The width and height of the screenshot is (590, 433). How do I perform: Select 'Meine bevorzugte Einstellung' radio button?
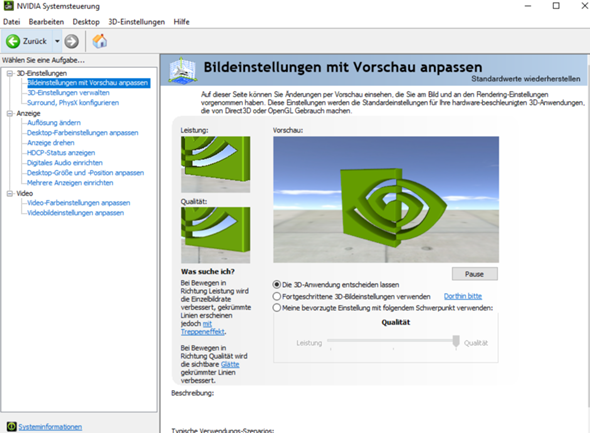click(x=277, y=308)
